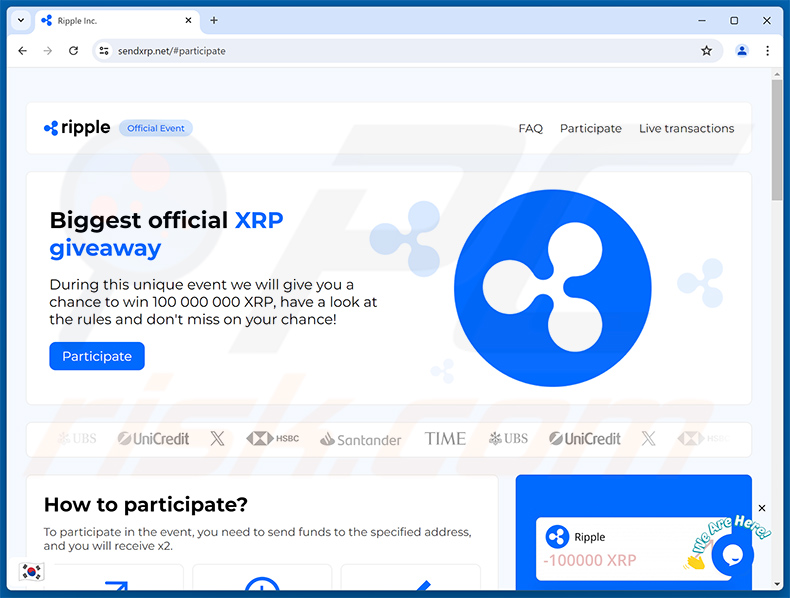The height and width of the screenshot is (598, 790).
Task: Click the TIME partner logo
Action: (445, 438)
